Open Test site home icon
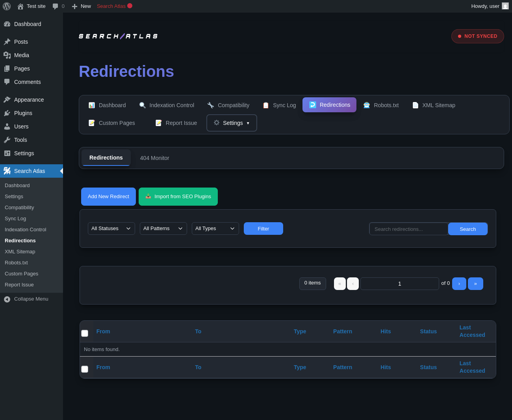This screenshot has width=512, height=420. pyautogui.click(x=20, y=6)
